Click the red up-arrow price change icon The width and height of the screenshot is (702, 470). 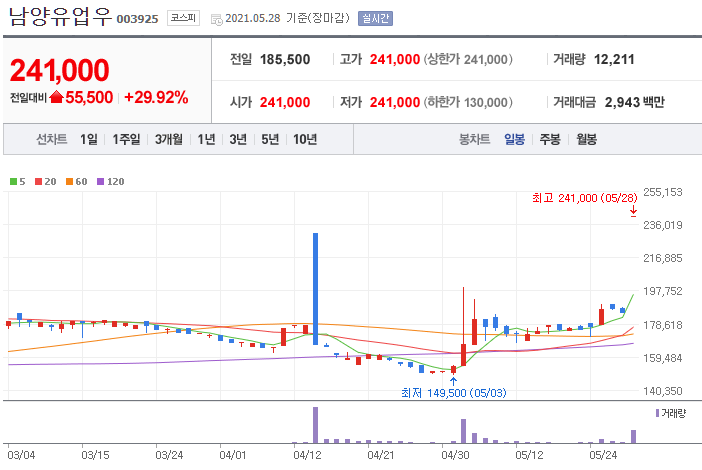pyautogui.click(x=56, y=97)
